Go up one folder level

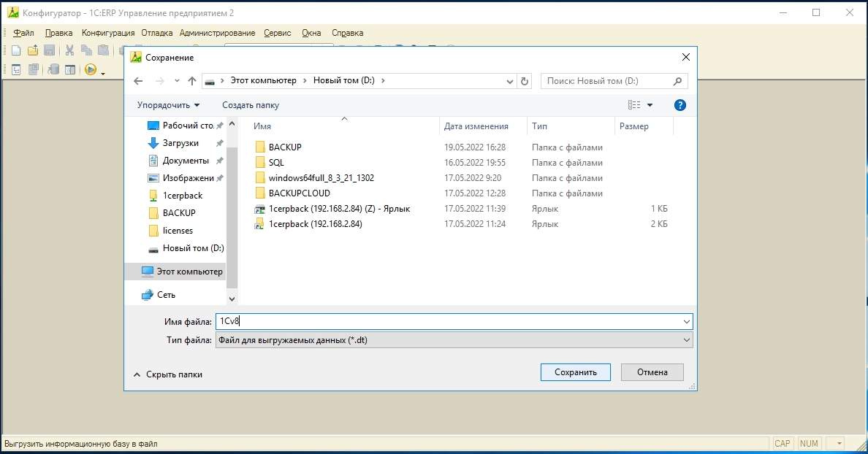tap(192, 81)
